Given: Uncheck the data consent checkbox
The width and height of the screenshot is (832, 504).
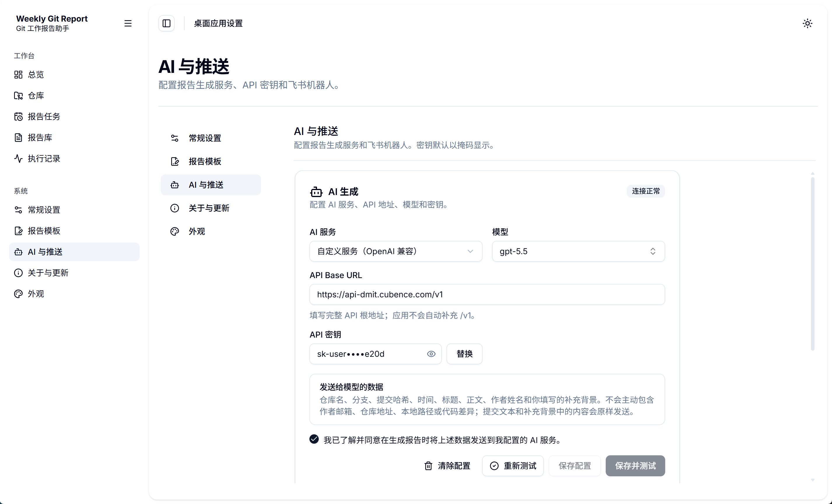Looking at the screenshot, I should pos(314,439).
